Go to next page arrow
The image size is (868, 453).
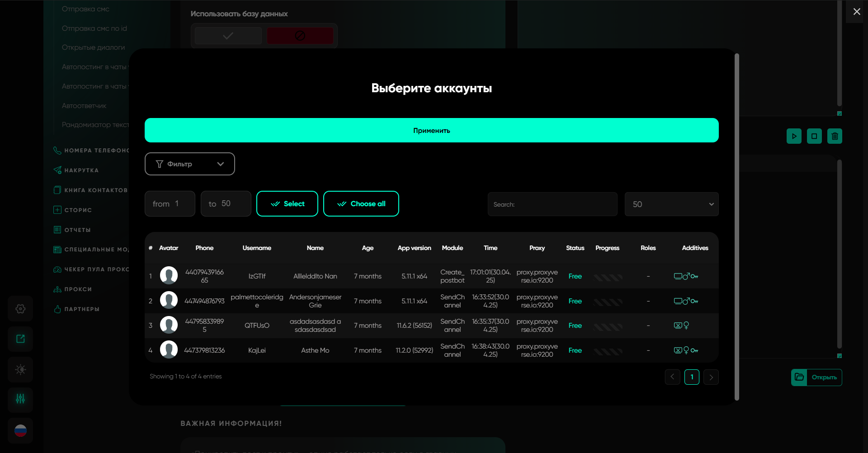coord(711,377)
